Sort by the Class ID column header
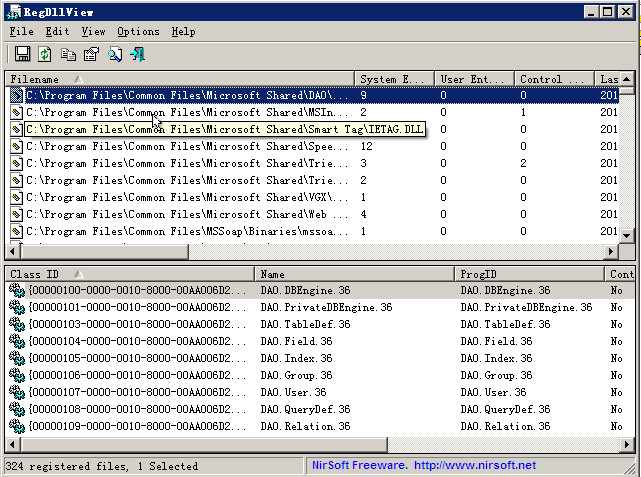The width and height of the screenshot is (641, 477). coord(130,274)
